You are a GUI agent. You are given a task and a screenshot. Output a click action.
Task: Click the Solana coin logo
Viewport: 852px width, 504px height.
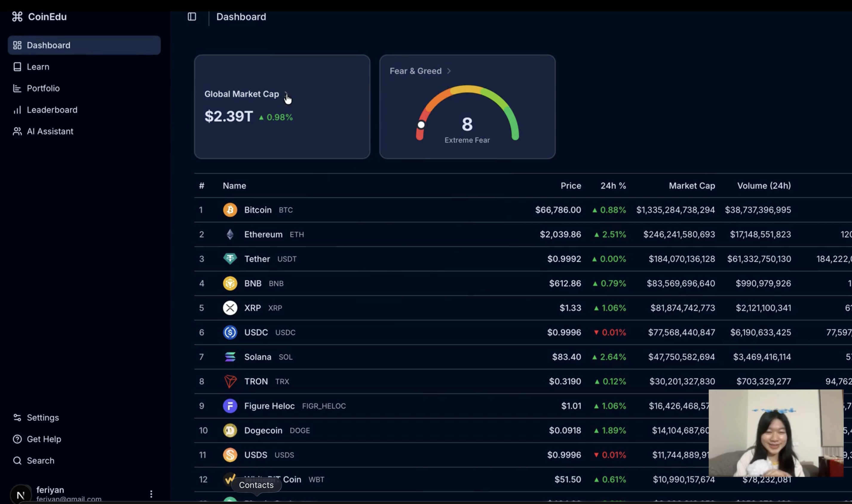tap(230, 357)
